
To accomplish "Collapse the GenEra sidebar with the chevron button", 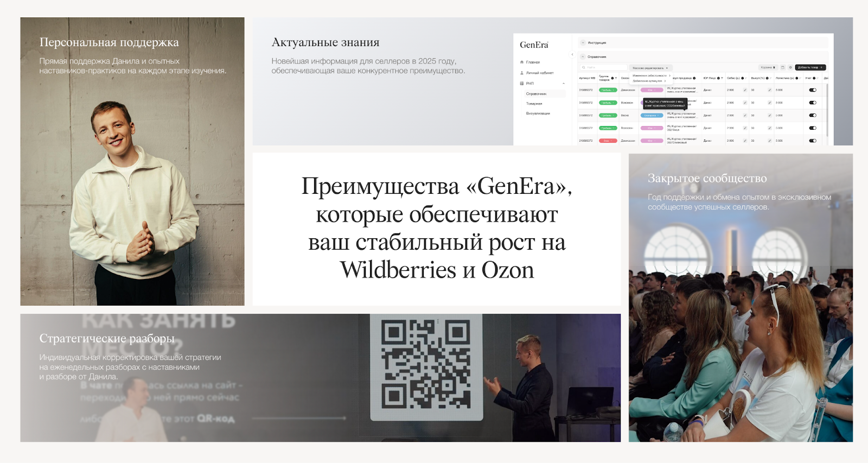I will [x=572, y=54].
